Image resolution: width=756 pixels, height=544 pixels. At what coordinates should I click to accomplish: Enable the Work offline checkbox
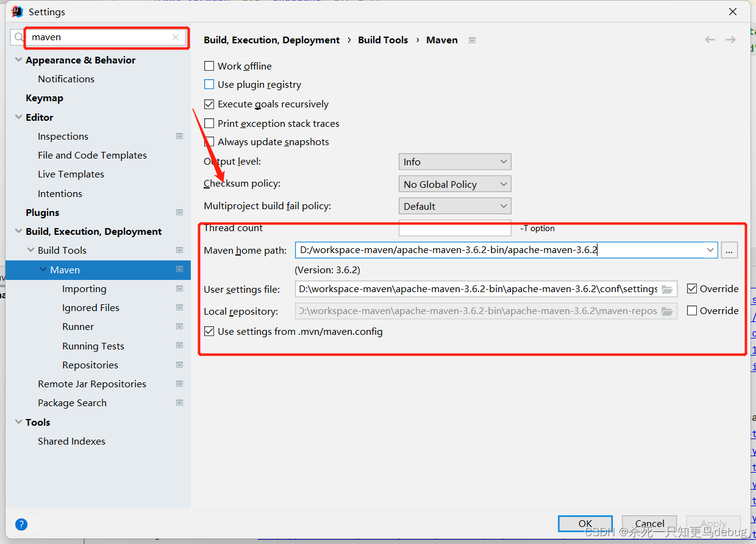[209, 66]
